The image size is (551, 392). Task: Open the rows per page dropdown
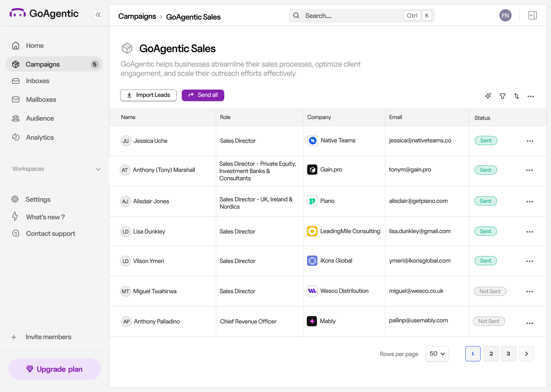(x=437, y=354)
